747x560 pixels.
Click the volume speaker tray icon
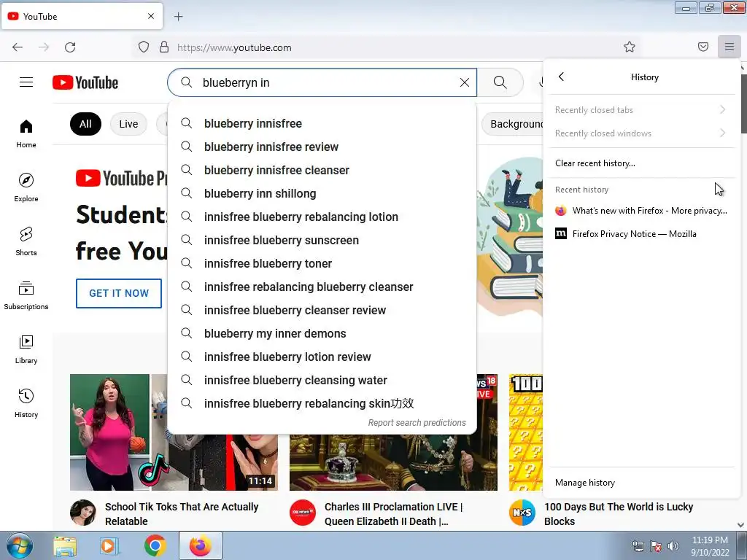[x=673, y=546]
